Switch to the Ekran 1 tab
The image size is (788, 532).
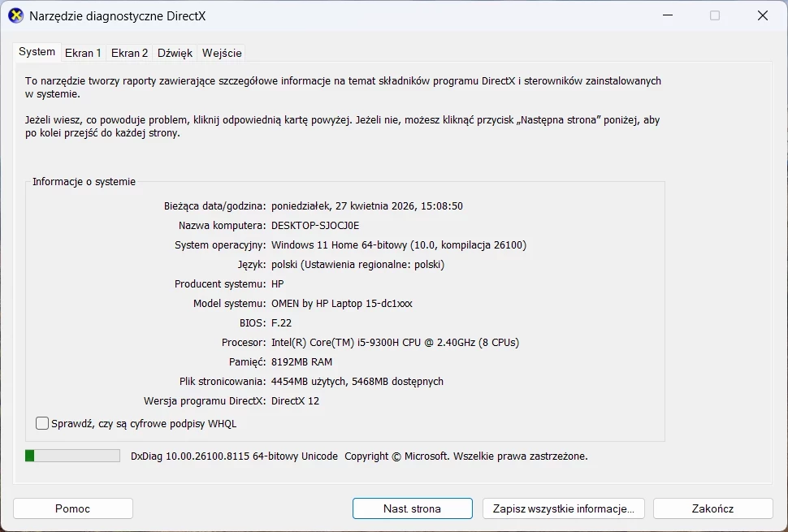coord(83,53)
